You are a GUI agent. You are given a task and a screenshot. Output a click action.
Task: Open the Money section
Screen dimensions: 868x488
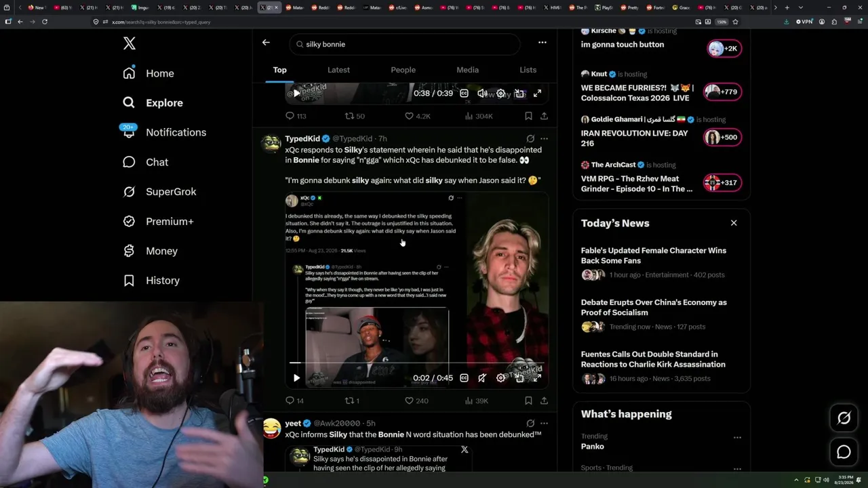point(150,251)
